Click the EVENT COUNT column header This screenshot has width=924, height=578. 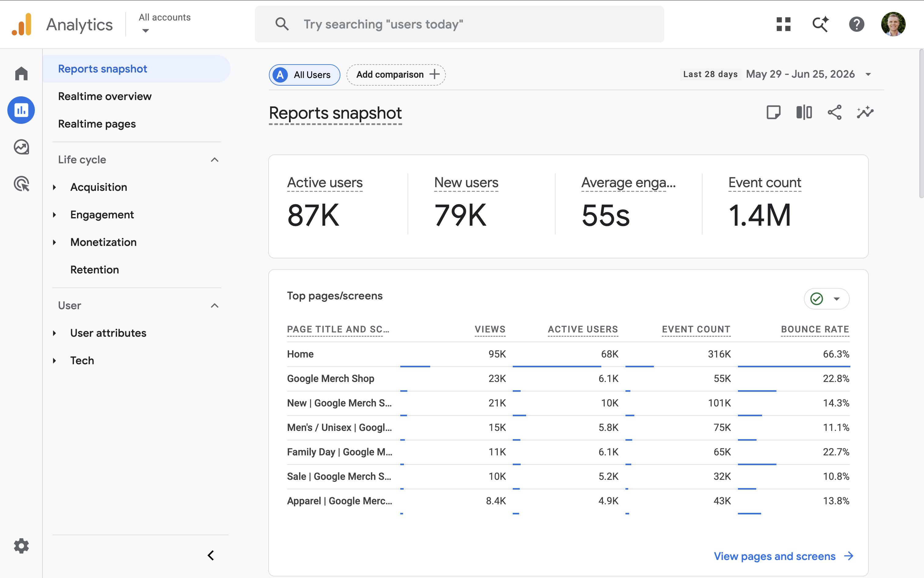(x=696, y=329)
